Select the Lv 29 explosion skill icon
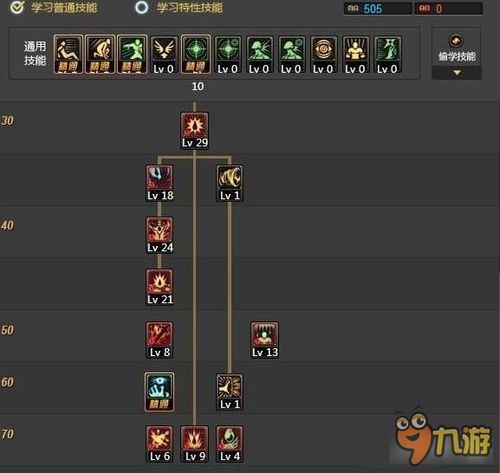The width and height of the screenshot is (500, 473). (x=195, y=130)
